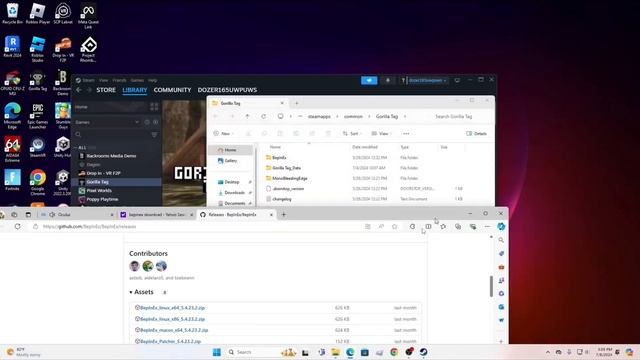Open the Friends menu in Steam

point(120,80)
